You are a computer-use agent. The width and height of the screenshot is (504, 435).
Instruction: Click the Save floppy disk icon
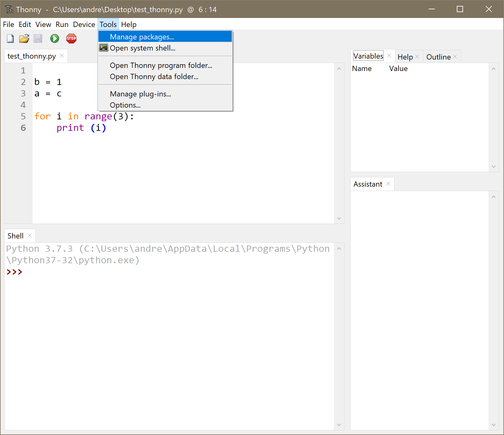click(x=38, y=38)
